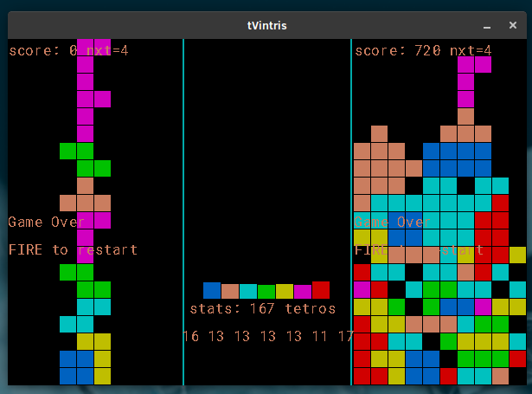The height and width of the screenshot is (394, 532).
Task: Click the tVintris window title
Action: (x=266, y=26)
